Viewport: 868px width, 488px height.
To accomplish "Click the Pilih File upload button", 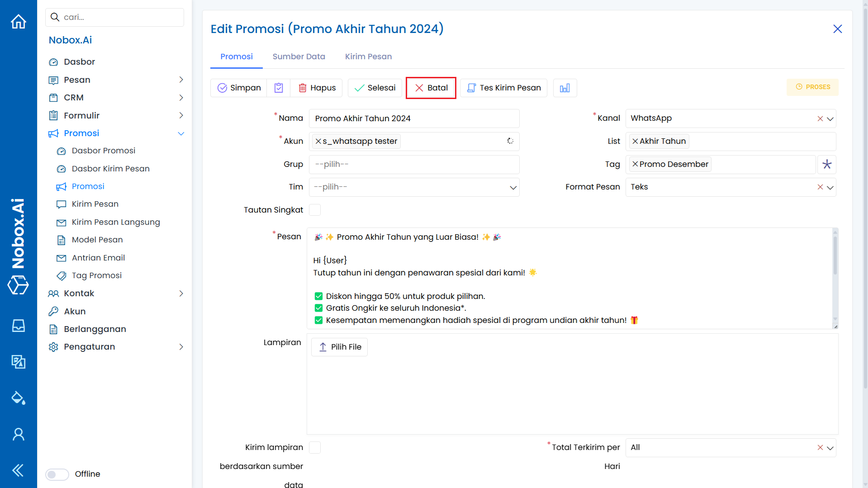I will tap(339, 347).
